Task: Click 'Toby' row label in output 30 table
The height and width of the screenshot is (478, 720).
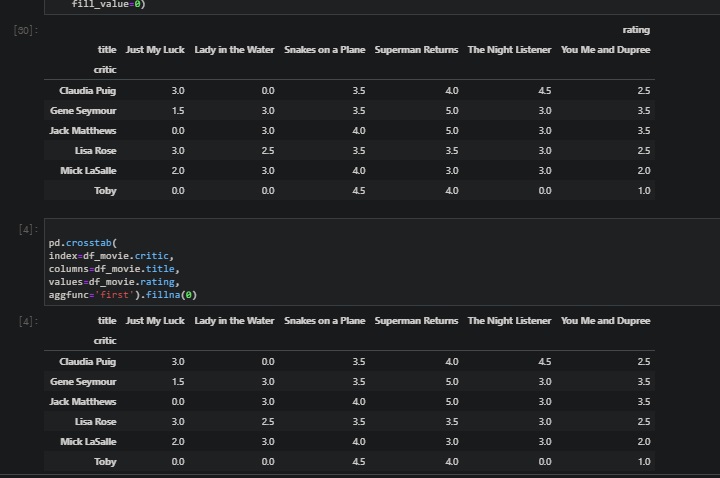Action: [x=105, y=191]
